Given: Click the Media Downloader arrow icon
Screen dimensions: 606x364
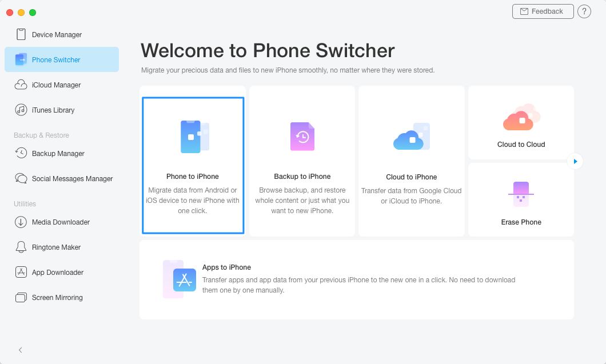Looking at the screenshot, I should coord(21,222).
